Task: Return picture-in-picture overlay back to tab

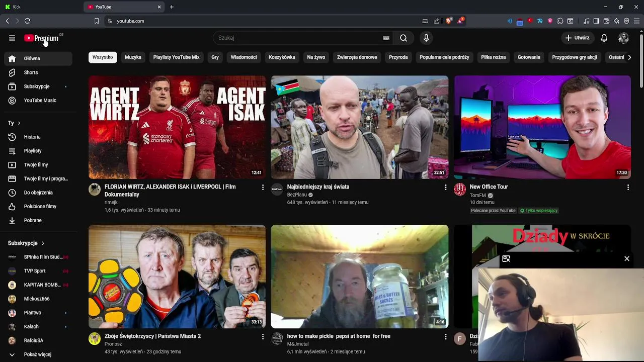Action: pyautogui.click(x=506, y=258)
